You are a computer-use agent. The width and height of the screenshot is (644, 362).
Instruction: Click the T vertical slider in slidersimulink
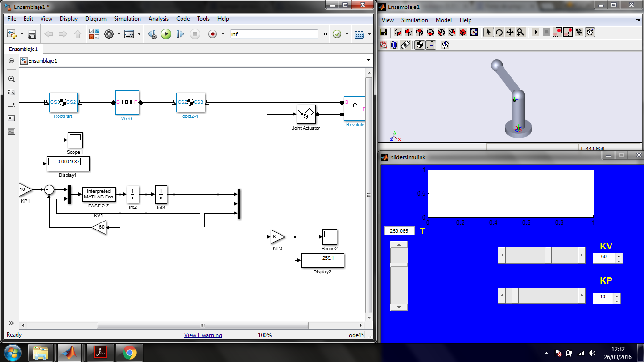399,276
